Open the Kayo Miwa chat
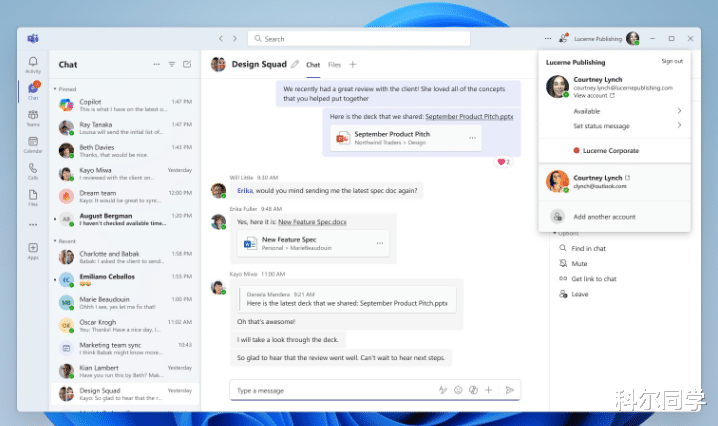 [125, 174]
